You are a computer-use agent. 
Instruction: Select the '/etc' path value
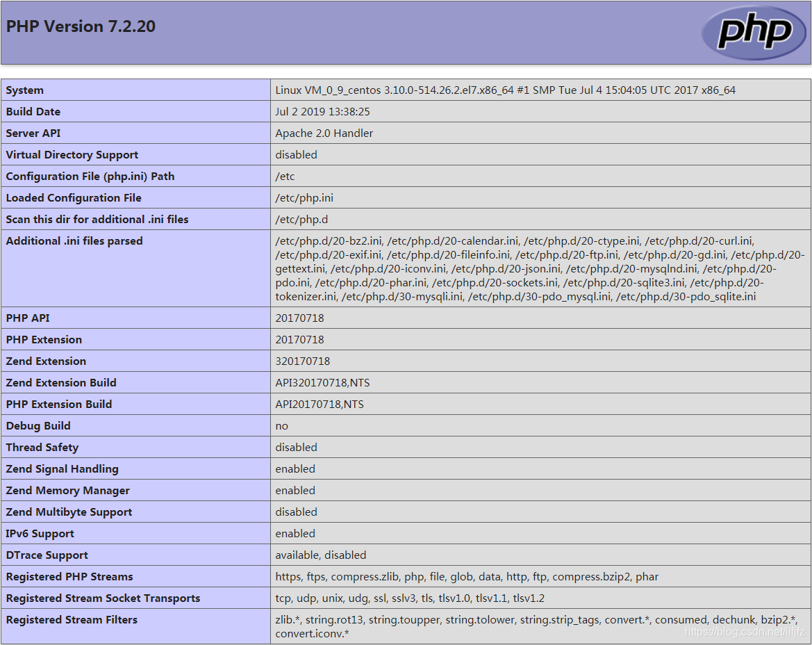(285, 176)
